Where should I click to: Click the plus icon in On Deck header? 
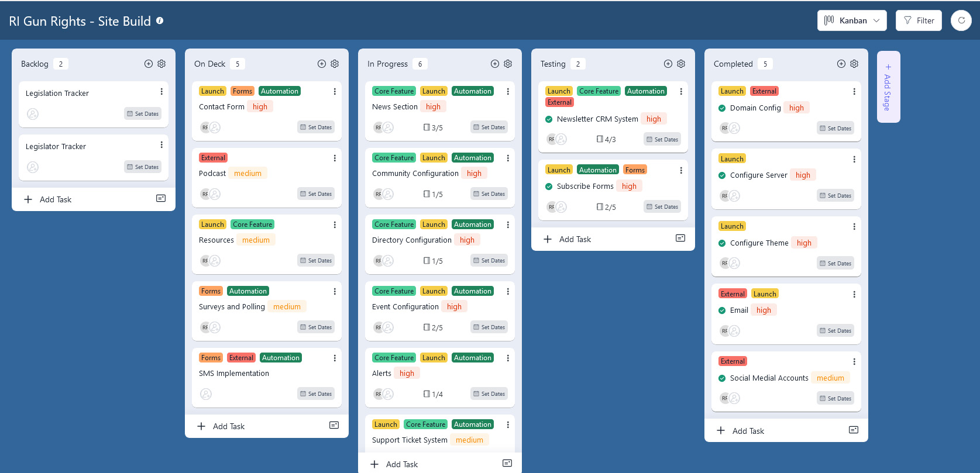322,64
